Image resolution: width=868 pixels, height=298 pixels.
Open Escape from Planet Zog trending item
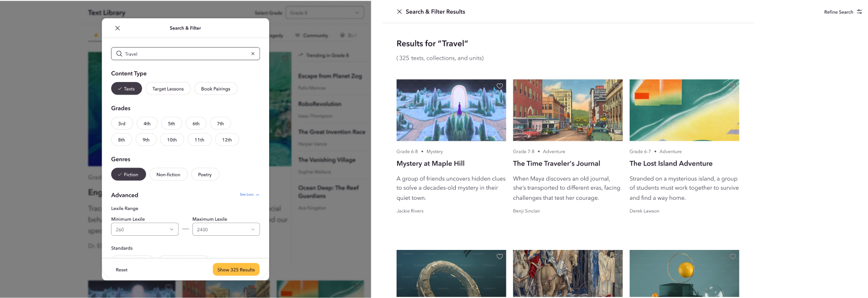pos(330,76)
